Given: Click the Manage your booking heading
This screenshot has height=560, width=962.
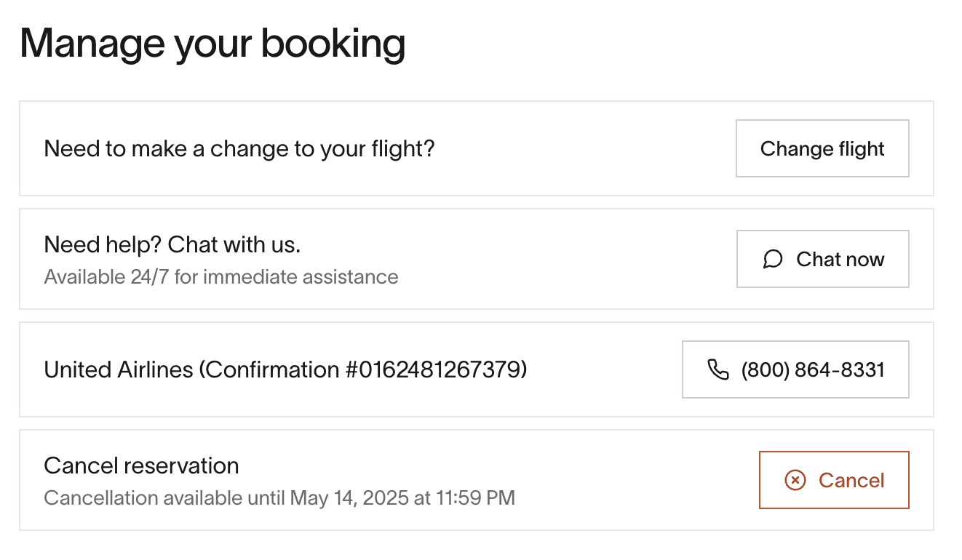Looking at the screenshot, I should [212, 44].
